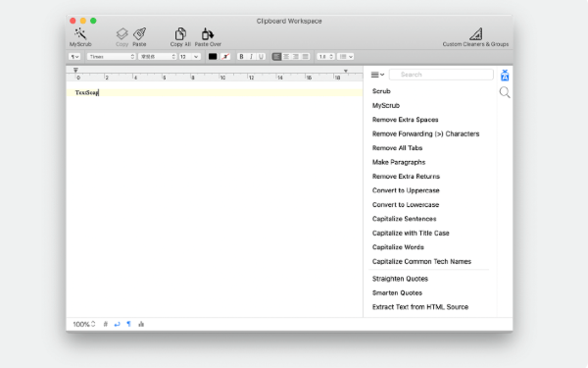Select Straighten Quotes

coord(400,279)
